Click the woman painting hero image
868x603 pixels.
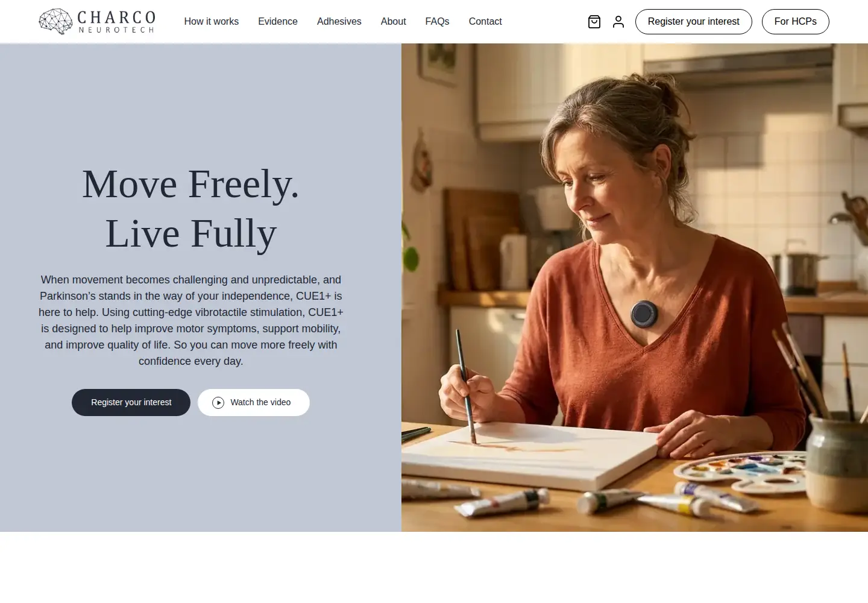click(635, 288)
